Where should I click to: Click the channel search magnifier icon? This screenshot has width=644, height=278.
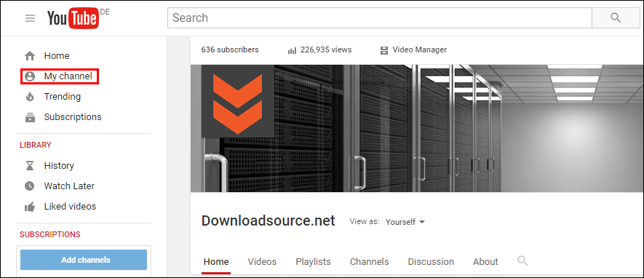[x=522, y=261]
